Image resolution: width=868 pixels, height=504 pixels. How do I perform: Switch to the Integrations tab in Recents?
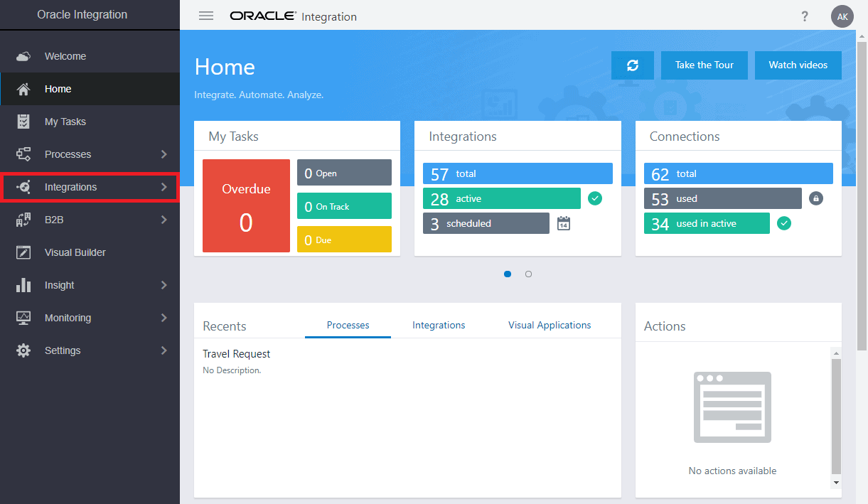click(439, 325)
